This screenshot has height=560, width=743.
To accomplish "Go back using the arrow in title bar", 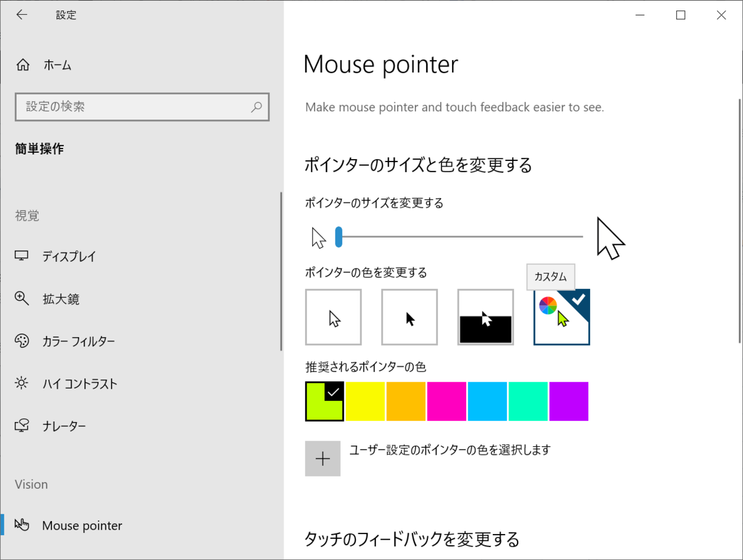I will 22,15.
